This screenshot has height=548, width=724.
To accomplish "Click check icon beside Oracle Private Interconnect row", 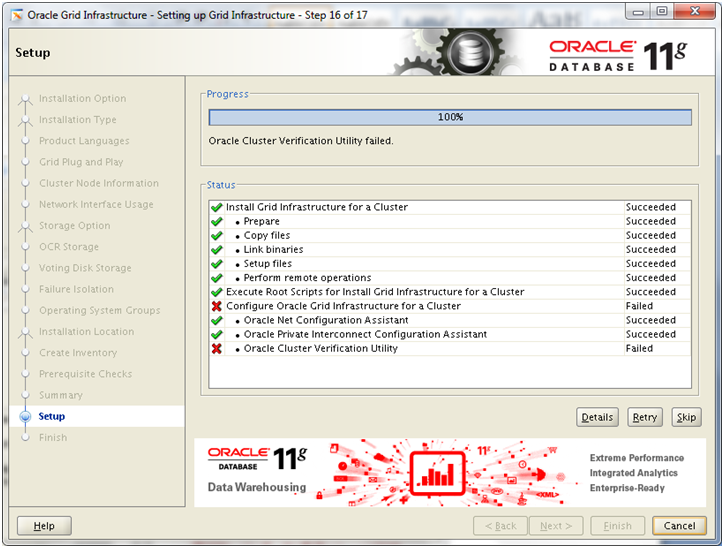I will click(x=217, y=334).
